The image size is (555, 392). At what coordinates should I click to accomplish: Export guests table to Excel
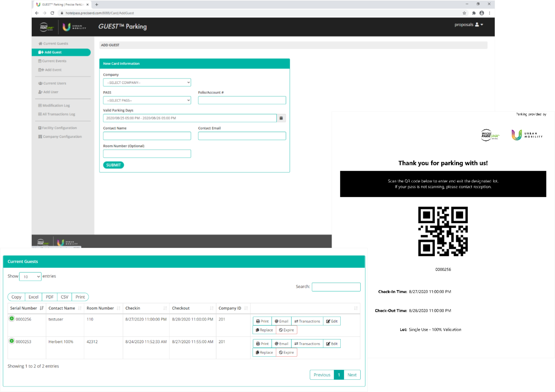point(33,297)
